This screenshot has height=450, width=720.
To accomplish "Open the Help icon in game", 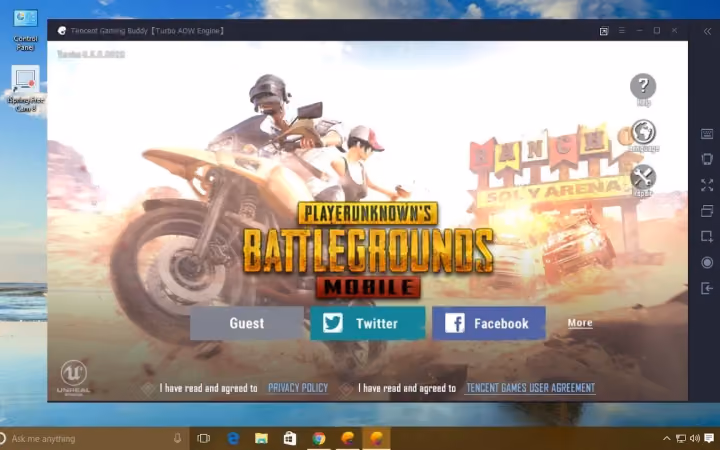I will pyautogui.click(x=643, y=86).
